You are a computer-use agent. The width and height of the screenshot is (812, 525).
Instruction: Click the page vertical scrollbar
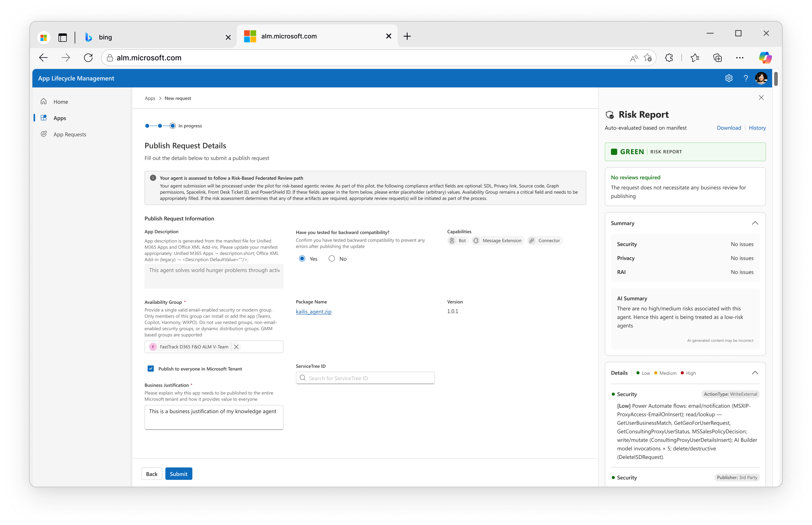point(775,78)
